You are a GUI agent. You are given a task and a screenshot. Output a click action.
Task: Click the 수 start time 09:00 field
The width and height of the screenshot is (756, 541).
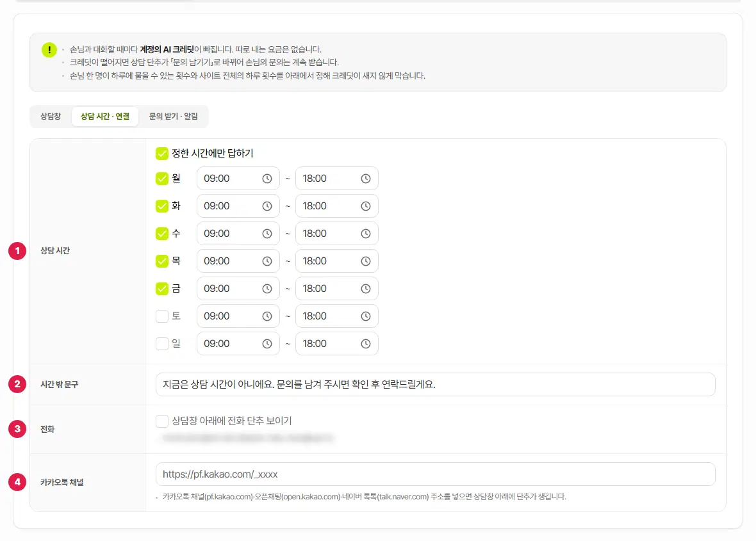pos(238,234)
